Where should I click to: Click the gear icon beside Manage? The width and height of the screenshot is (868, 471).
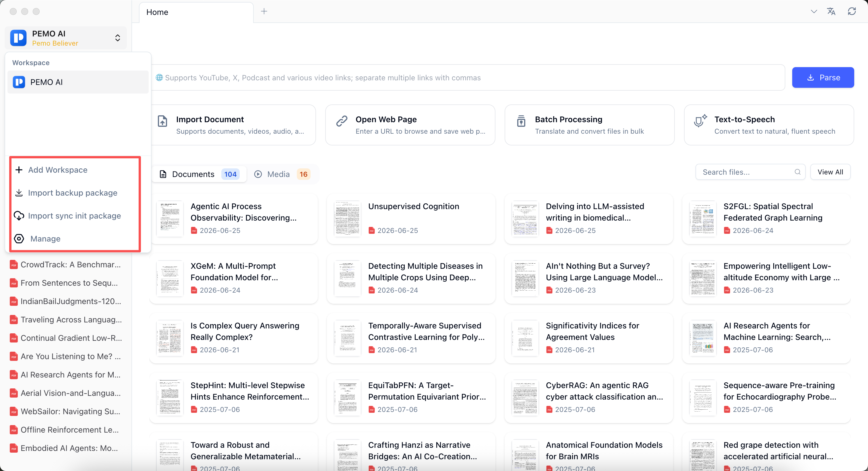point(19,238)
